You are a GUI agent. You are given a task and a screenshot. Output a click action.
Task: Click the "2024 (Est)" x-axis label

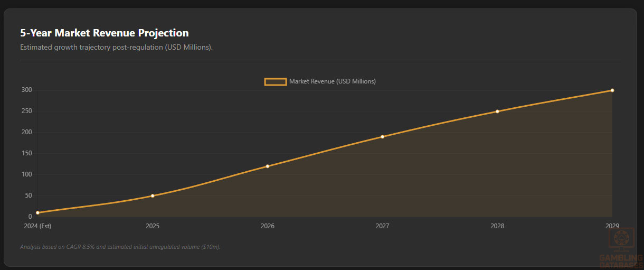point(37,226)
